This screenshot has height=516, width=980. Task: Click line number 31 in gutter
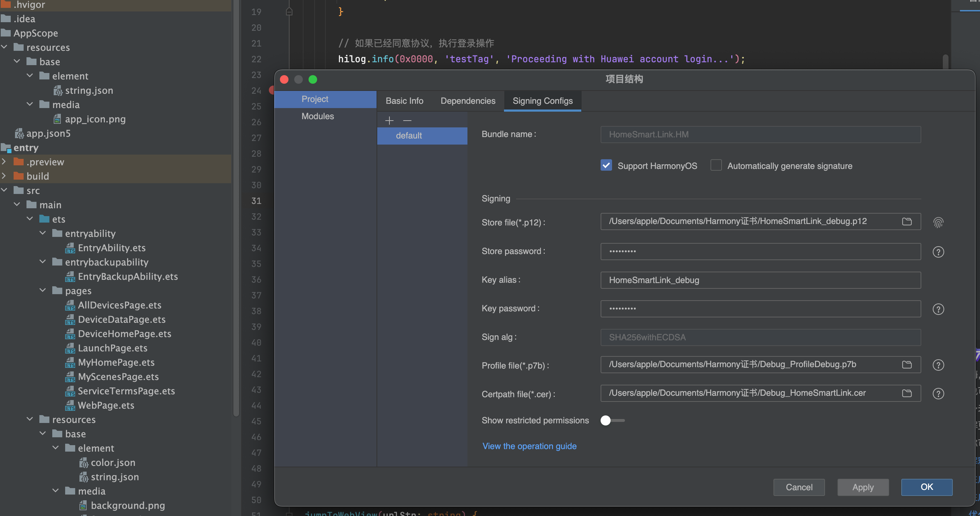256,201
